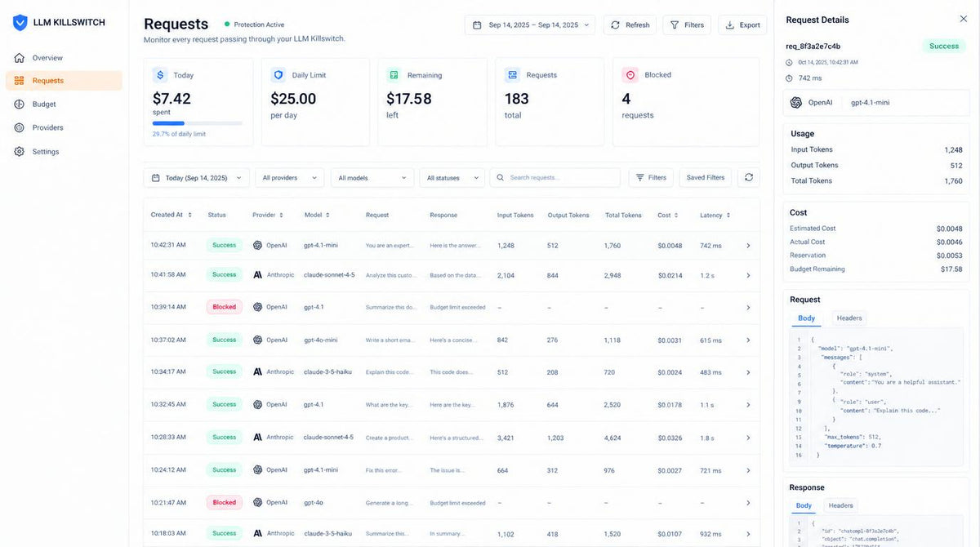Viewport: 980px width, 547px height.
Task: Sort by the Model column
Action: tap(317, 216)
